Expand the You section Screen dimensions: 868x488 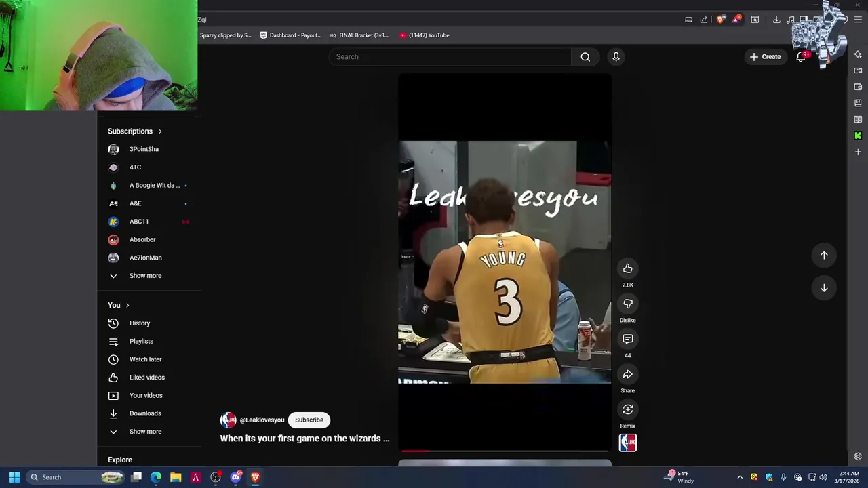[x=119, y=305]
